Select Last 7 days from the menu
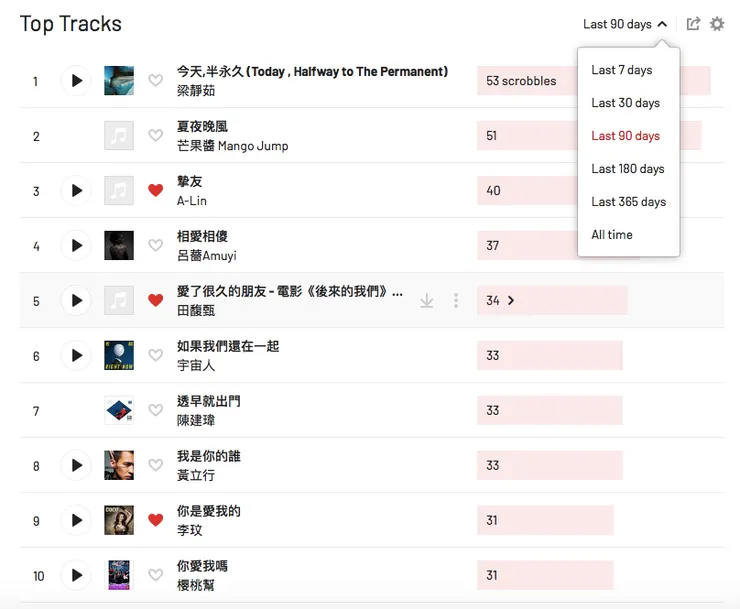This screenshot has height=609, width=740. click(621, 70)
